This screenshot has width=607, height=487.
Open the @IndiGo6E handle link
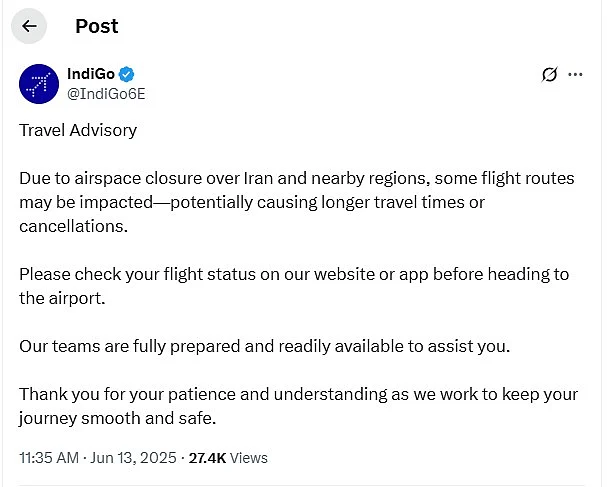coord(106,93)
